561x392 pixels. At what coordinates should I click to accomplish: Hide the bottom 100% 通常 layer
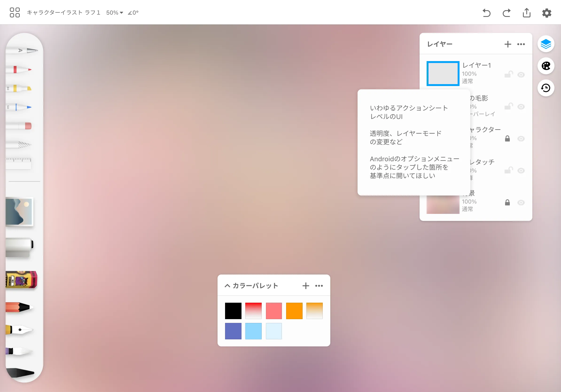(x=521, y=203)
